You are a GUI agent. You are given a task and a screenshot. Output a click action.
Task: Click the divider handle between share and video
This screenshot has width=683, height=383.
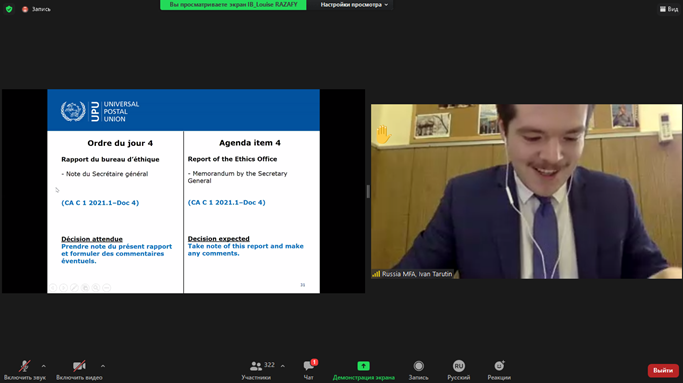tap(368, 191)
